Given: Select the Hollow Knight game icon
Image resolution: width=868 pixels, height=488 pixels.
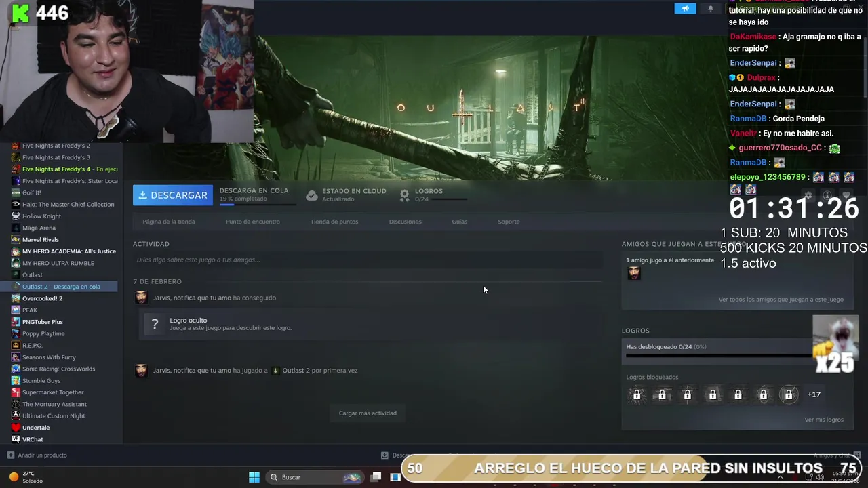Looking at the screenshot, I should click(x=16, y=216).
